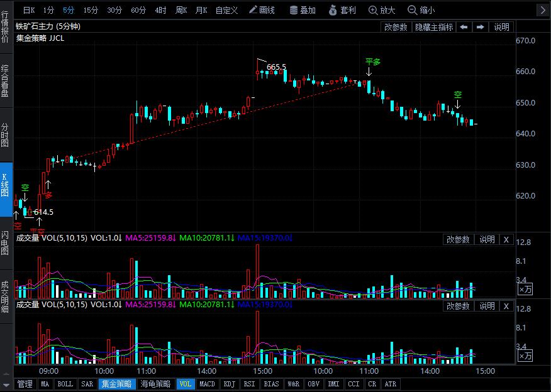Select the CR indicator tab
Screen dimensions: 551x392
tap(372, 384)
